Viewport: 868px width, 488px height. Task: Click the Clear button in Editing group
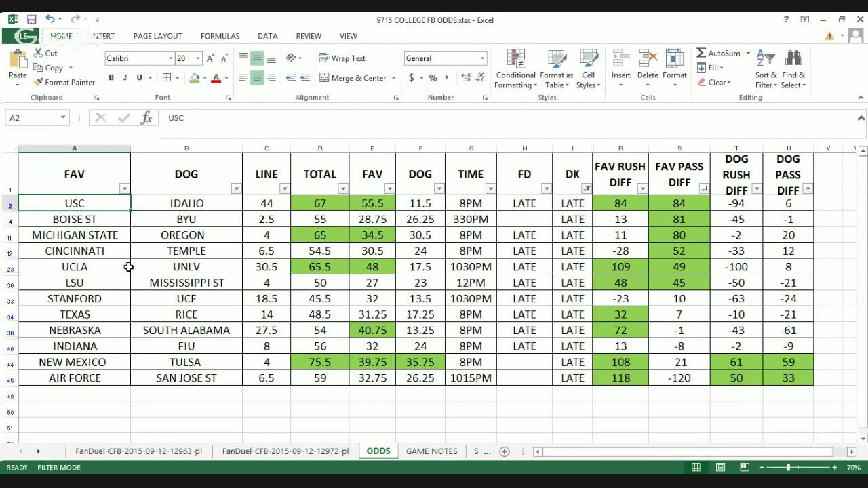tap(714, 83)
